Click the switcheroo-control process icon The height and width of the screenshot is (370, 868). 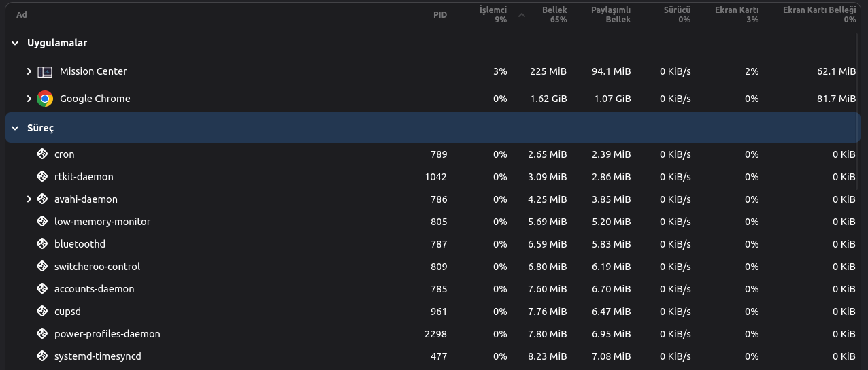(x=42, y=267)
